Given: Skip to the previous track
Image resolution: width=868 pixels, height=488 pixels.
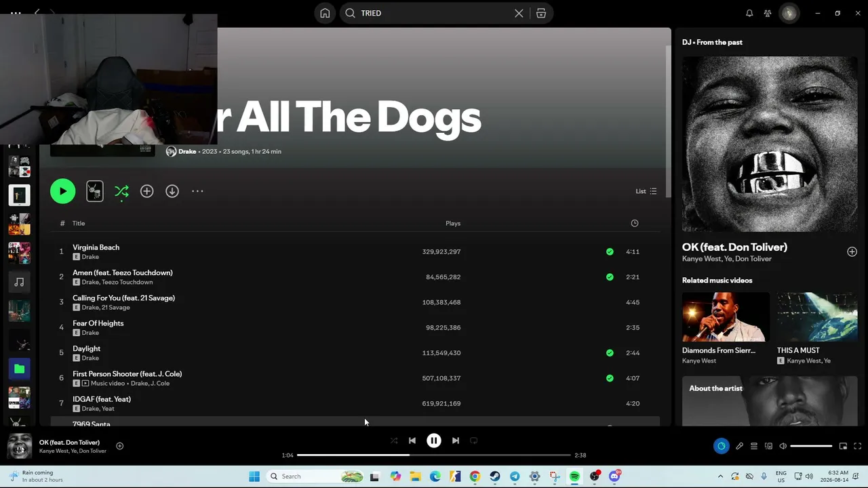Looking at the screenshot, I should pyautogui.click(x=412, y=441).
